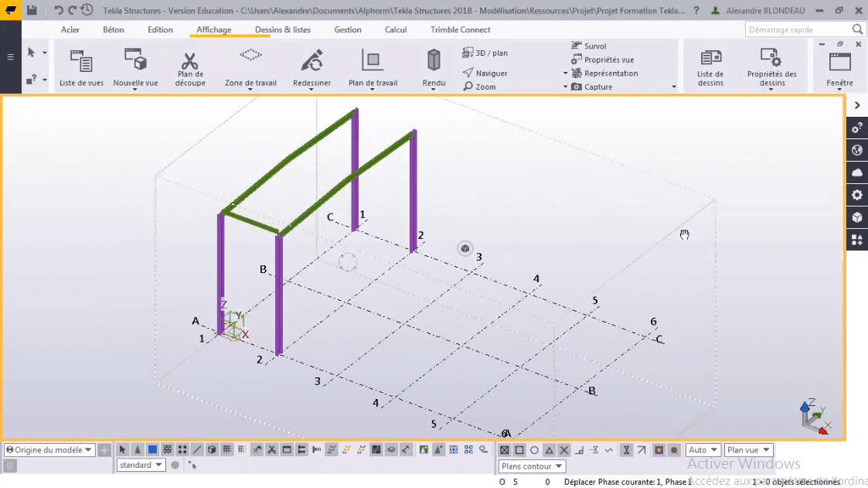This screenshot has height=488, width=868.
Task: Click the 3D / plan button
Action: tap(485, 53)
